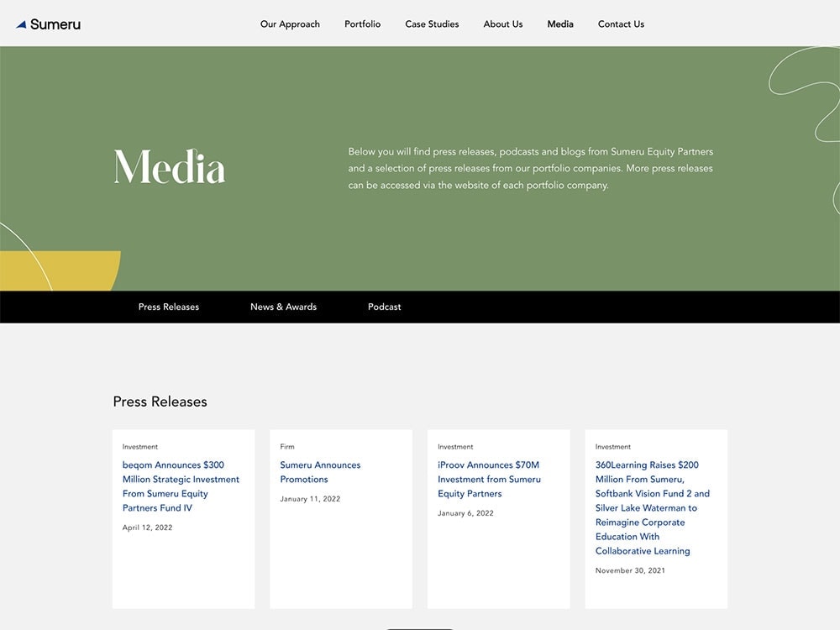
Task: Open the Podcast tab
Action: tap(384, 307)
